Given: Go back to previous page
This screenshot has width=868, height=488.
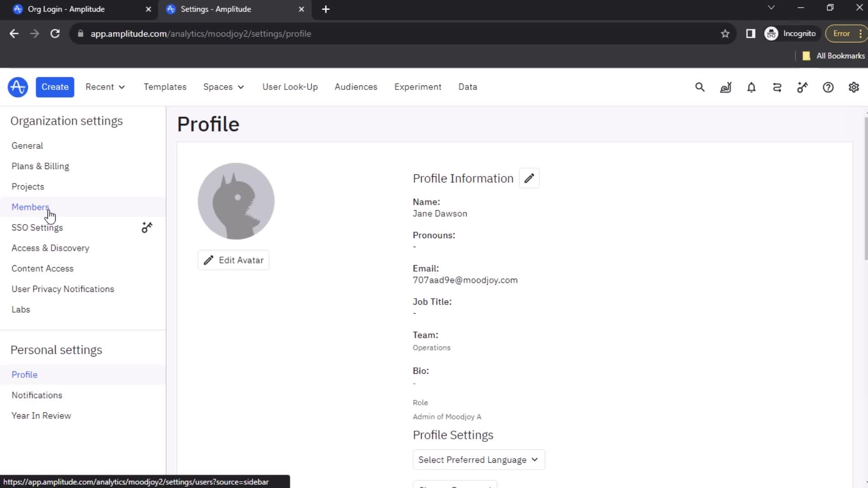Looking at the screenshot, I should [14, 34].
